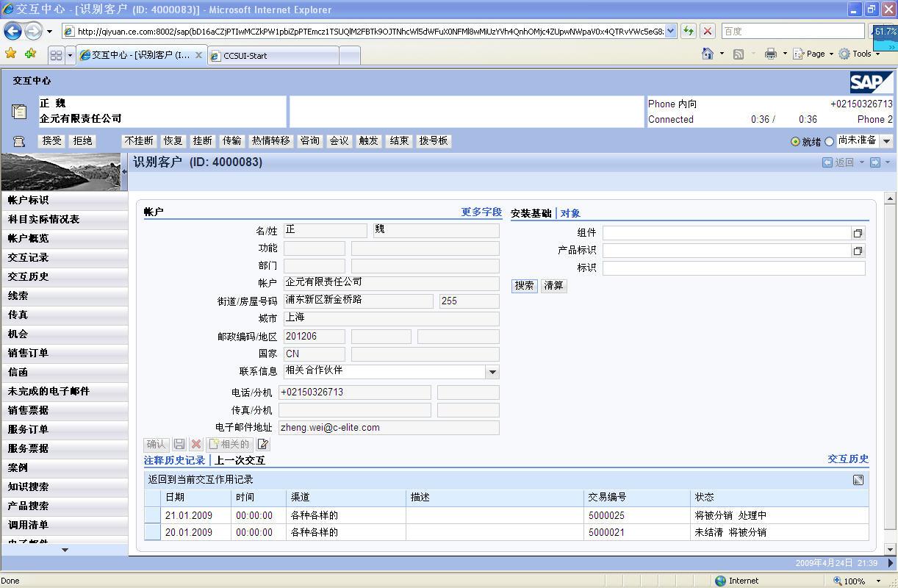Click the IE Forward navigation button
898x588 pixels.
coord(33,31)
